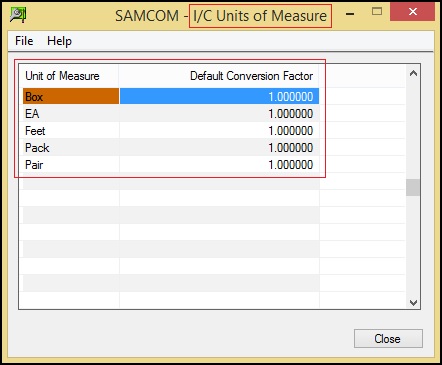Close the window with the red X
Viewport: 442px width, 365px height.
[x=413, y=12]
